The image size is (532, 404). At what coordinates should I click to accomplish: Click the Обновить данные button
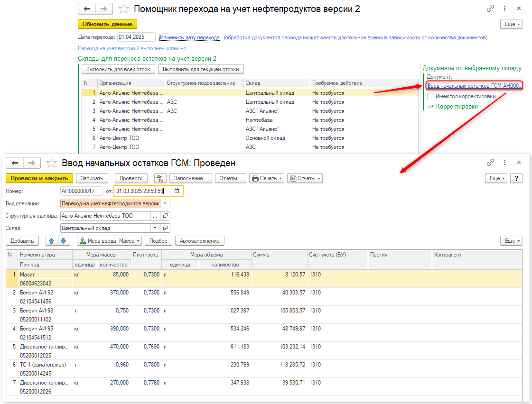(x=107, y=24)
